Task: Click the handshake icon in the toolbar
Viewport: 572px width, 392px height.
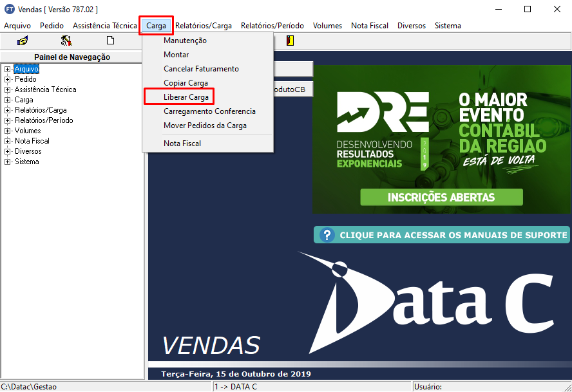Action: [23, 41]
